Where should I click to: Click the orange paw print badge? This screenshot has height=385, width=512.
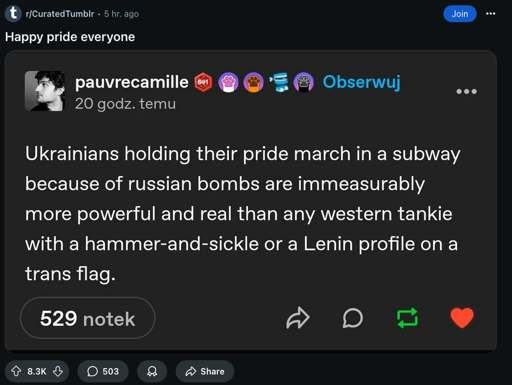coord(253,82)
